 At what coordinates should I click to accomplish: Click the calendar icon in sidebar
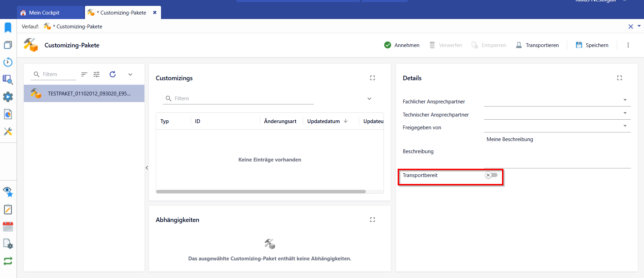pyautogui.click(x=8, y=226)
